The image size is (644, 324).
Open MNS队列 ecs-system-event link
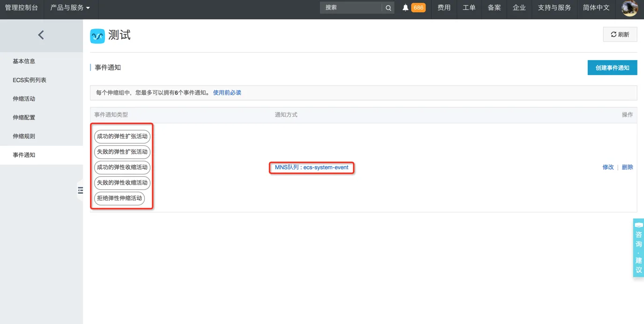pos(311,167)
